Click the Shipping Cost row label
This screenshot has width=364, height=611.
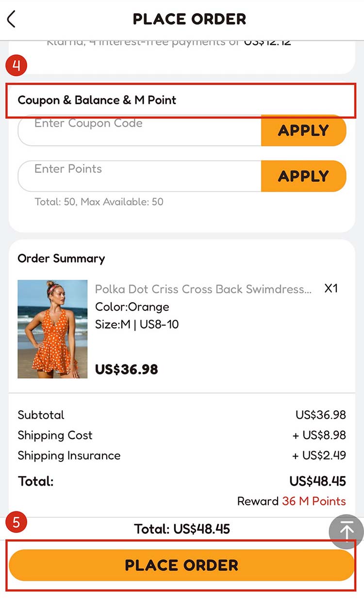pyautogui.click(x=55, y=435)
